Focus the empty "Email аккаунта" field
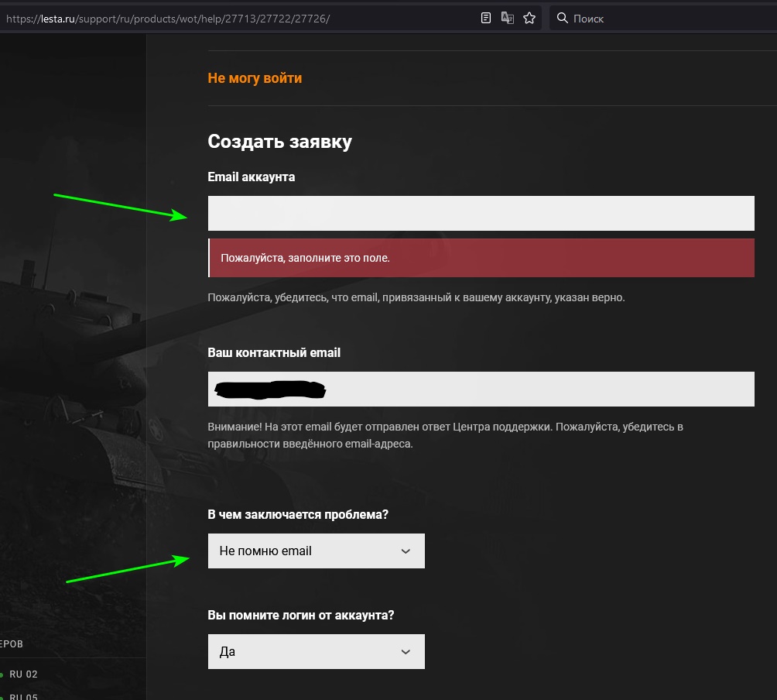 pyautogui.click(x=481, y=213)
